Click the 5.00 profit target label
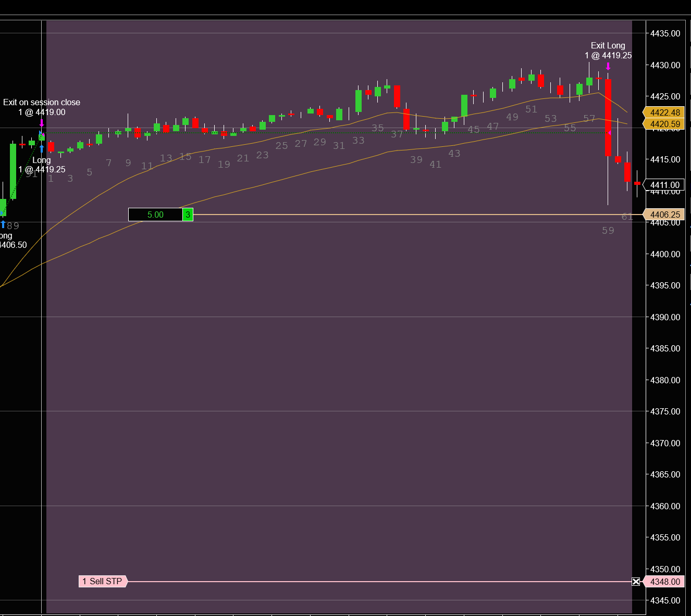Image resolution: width=691 pixels, height=616 pixels. coord(155,215)
